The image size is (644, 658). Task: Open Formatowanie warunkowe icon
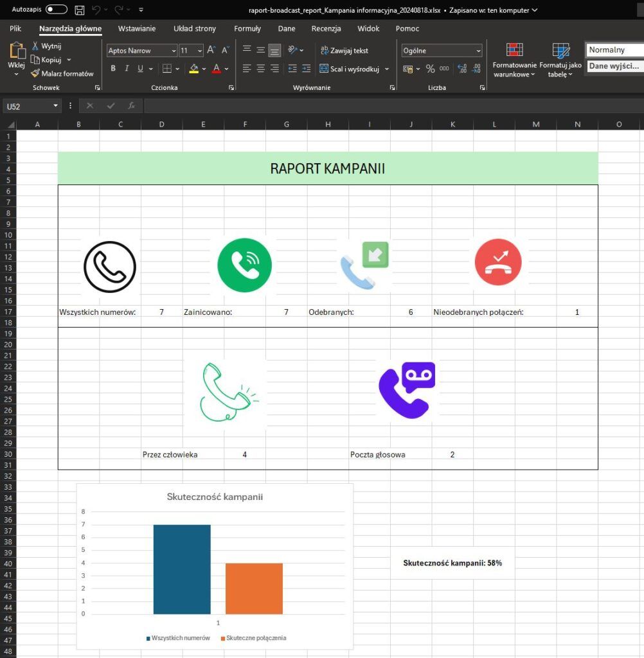pos(514,50)
